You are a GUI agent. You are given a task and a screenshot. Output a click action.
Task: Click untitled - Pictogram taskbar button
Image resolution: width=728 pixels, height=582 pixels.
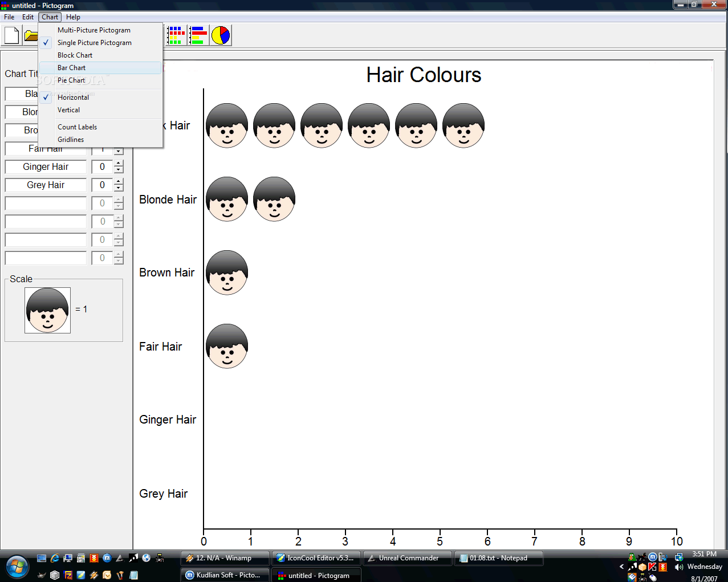click(316, 575)
